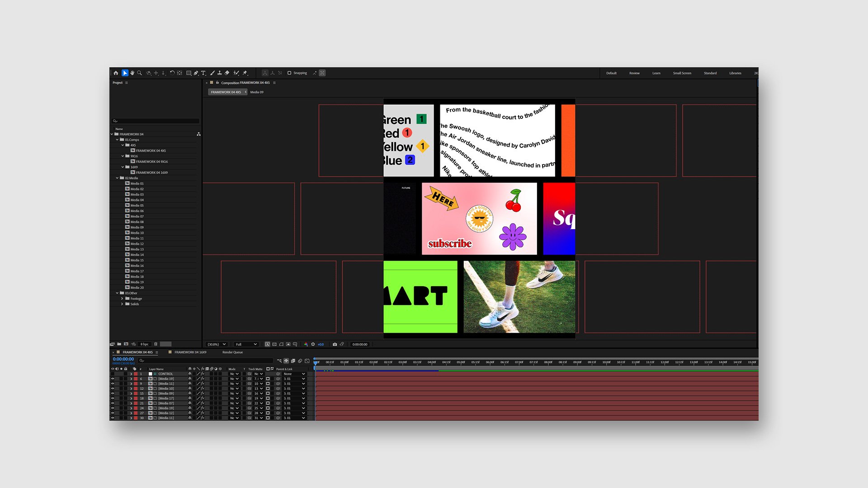Select the Puppet Pin tool
Viewport: 868px width, 488px height.
(245, 73)
